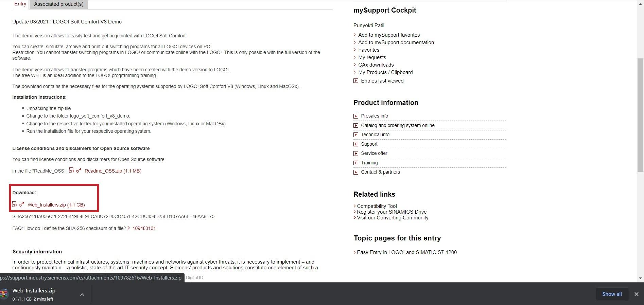
Task: Click the ZIP icon beside Readme_OSS.zip
Action: click(x=71, y=170)
